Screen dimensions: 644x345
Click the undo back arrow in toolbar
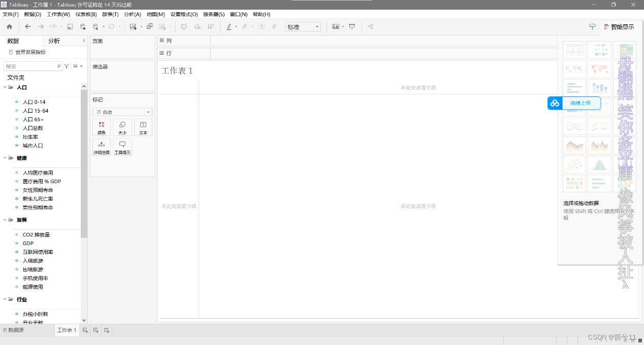(x=28, y=27)
